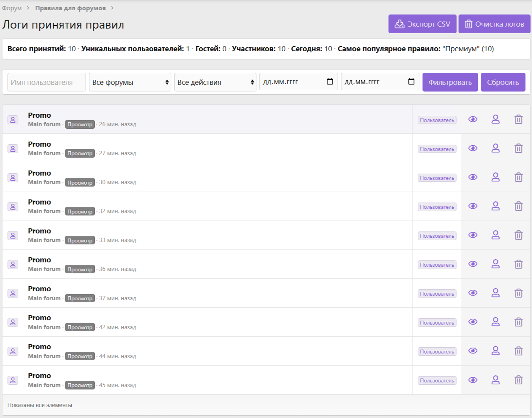Open the Promo title in the 33 min row
532x418 pixels.
click(x=40, y=231)
